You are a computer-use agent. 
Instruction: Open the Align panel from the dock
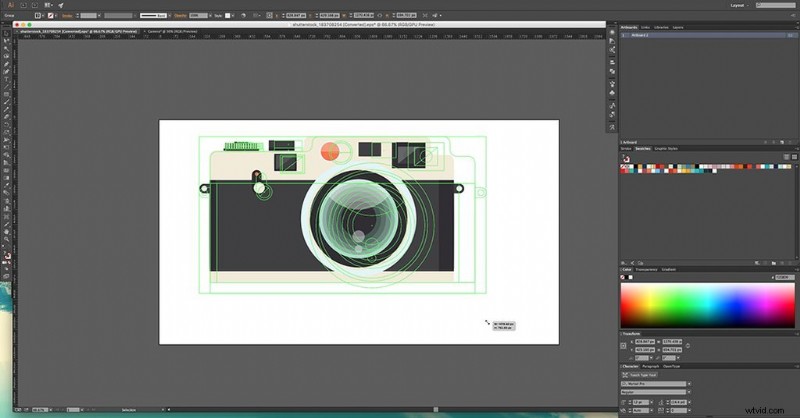click(612, 62)
